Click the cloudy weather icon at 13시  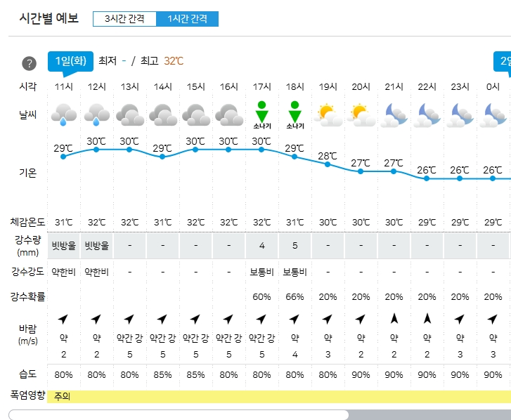(x=129, y=114)
